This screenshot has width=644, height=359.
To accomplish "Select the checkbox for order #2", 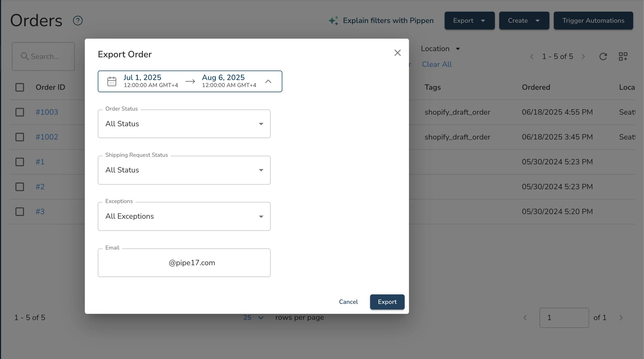I will pos(20,187).
